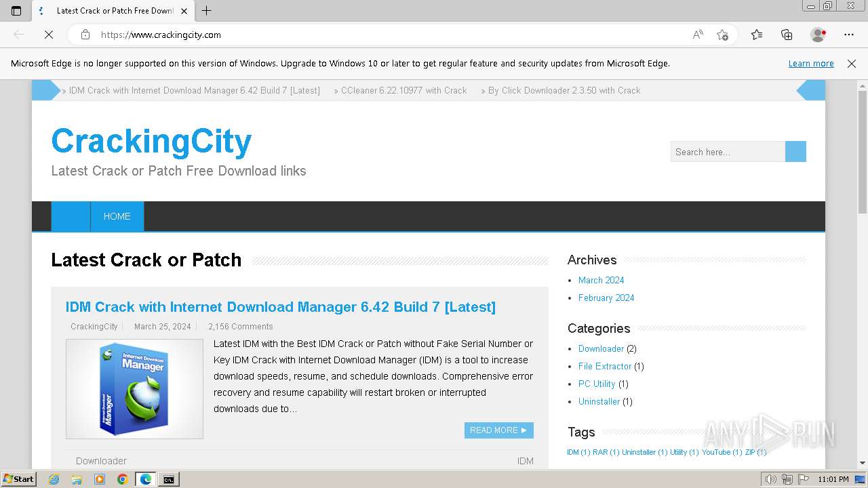Open File Extractor category

[605, 366]
